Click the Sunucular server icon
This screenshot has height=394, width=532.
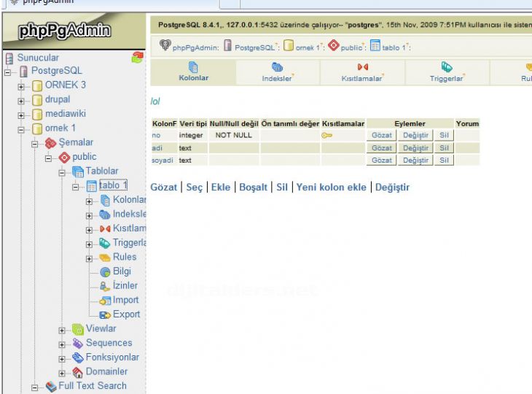click(9, 58)
